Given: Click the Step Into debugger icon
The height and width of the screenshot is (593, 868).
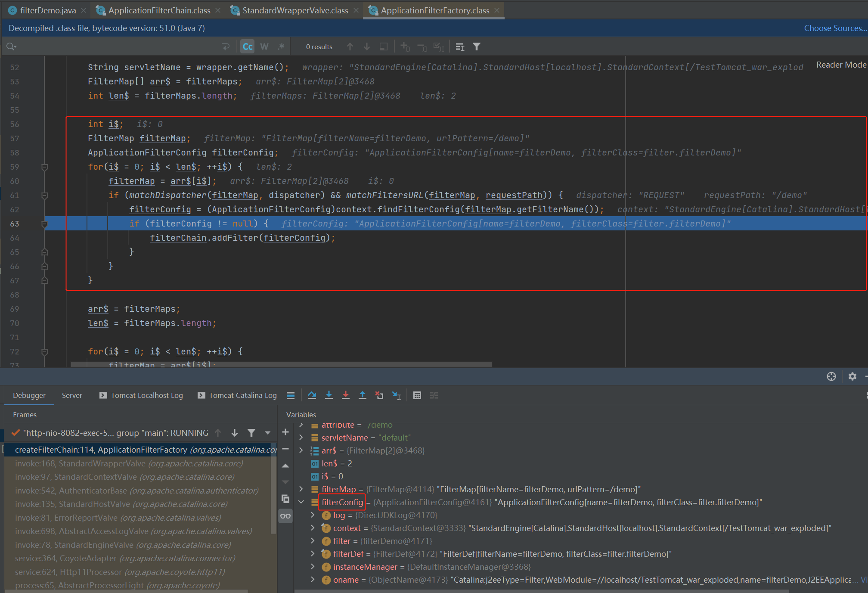Looking at the screenshot, I should pyautogui.click(x=329, y=395).
